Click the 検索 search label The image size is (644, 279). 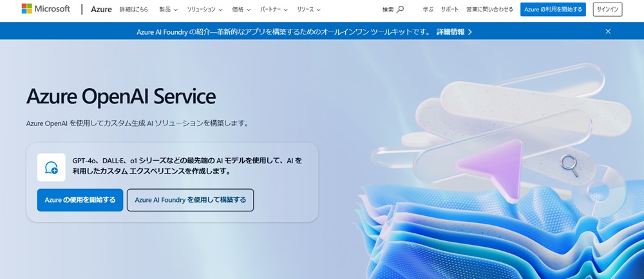pos(388,10)
